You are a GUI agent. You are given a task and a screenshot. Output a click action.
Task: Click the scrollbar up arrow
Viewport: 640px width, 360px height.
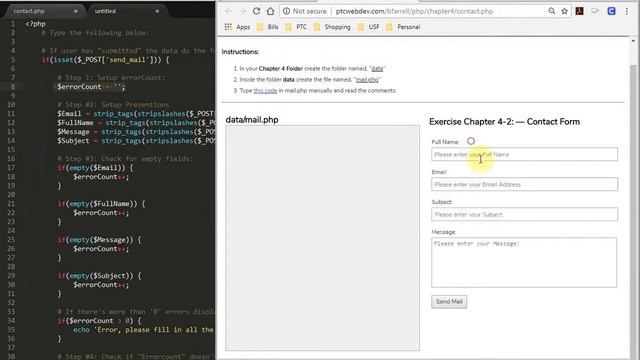pos(633,41)
